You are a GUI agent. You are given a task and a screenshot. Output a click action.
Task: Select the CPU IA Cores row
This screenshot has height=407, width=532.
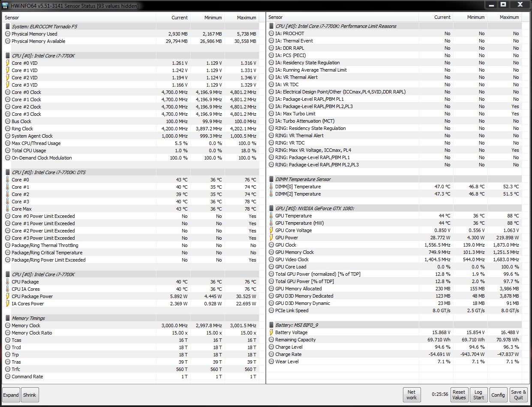tap(131, 289)
